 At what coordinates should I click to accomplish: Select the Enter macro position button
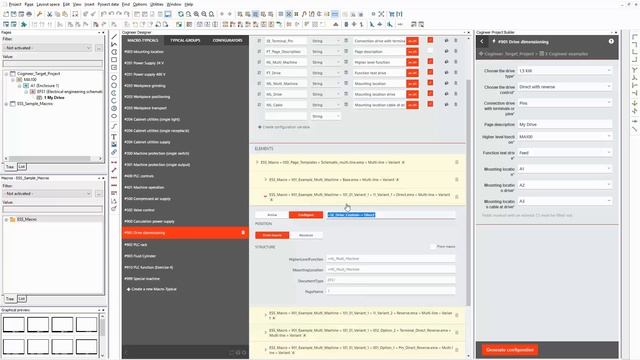pos(272,235)
